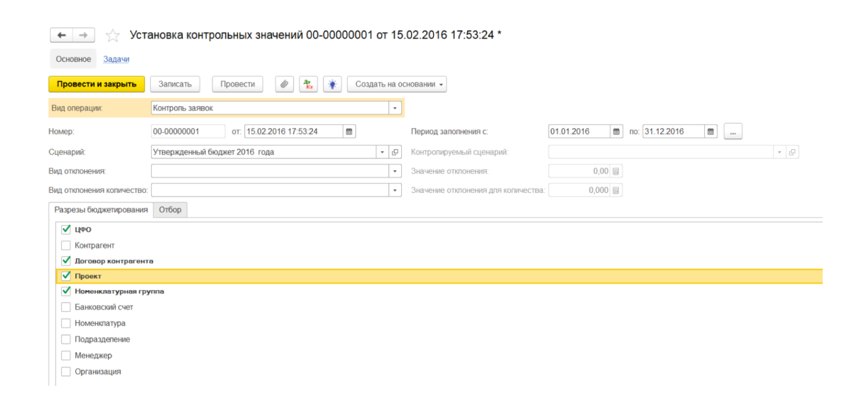Image resolution: width=868 pixels, height=393 pixels.
Task: Open calendar for document date field
Action: [349, 131]
